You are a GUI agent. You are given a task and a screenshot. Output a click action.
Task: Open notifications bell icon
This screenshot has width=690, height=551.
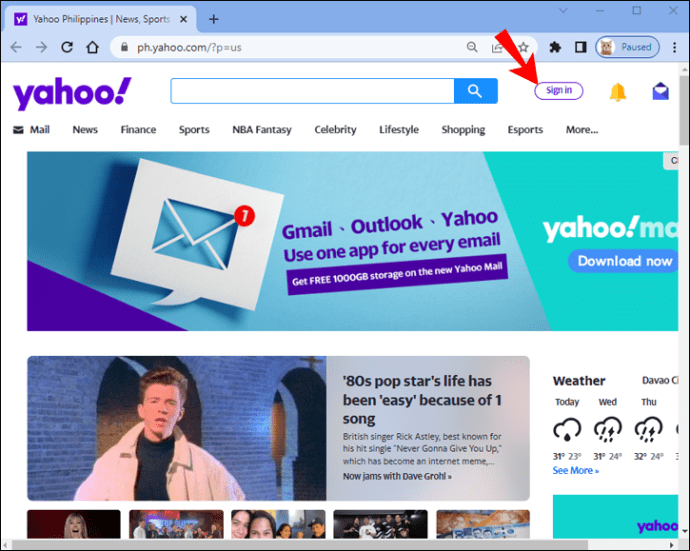tap(617, 92)
